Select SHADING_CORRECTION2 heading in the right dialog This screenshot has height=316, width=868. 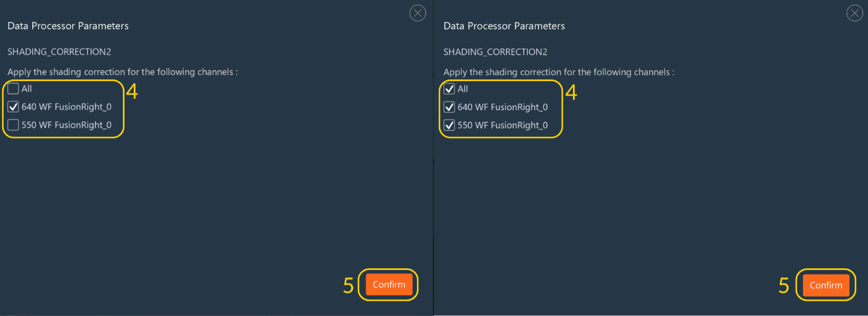click(495, 52)
